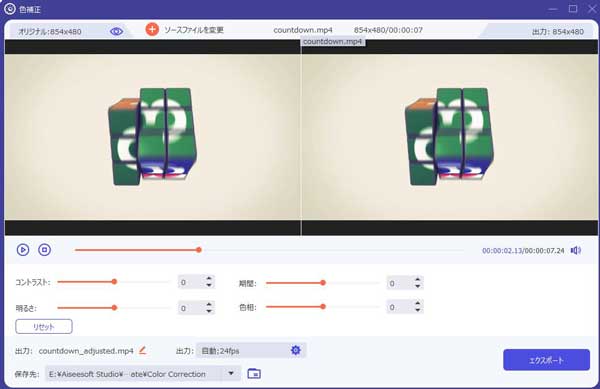Click the original video preview pane
This screenshot has width=600, height=389.
pyautogui.click(x=153, y=137)
